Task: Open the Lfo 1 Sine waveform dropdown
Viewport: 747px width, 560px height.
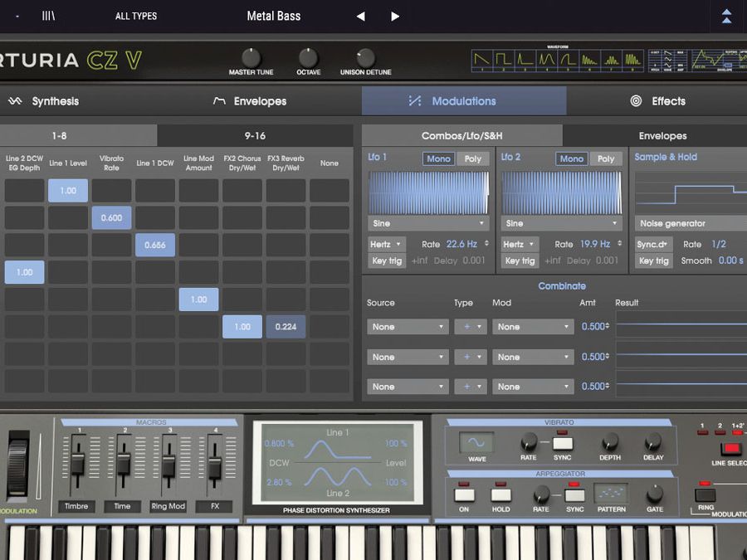Action: 428,223
